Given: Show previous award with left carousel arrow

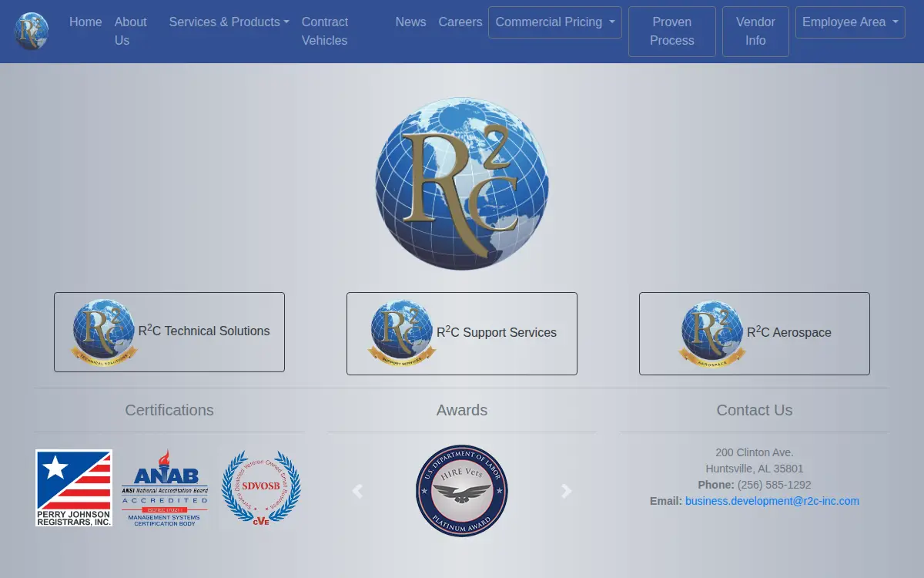Looking at the screenshot, I should [x=357, y=491].
